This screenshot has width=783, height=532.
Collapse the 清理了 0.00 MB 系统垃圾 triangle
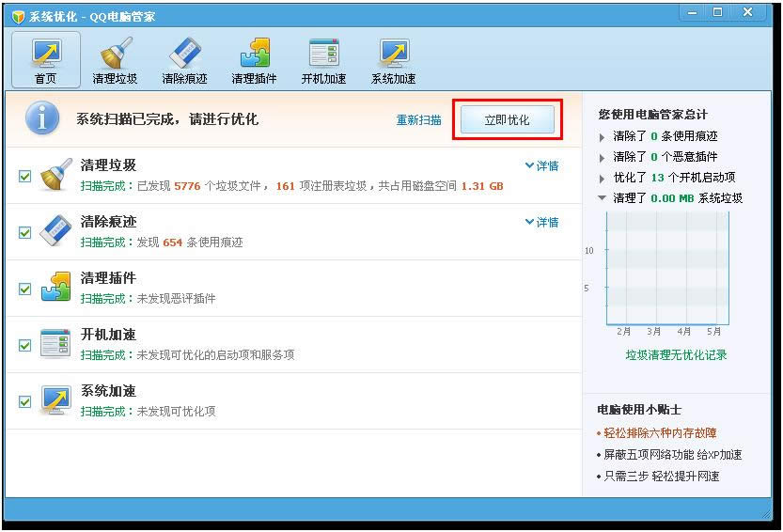tap(603, 198)
